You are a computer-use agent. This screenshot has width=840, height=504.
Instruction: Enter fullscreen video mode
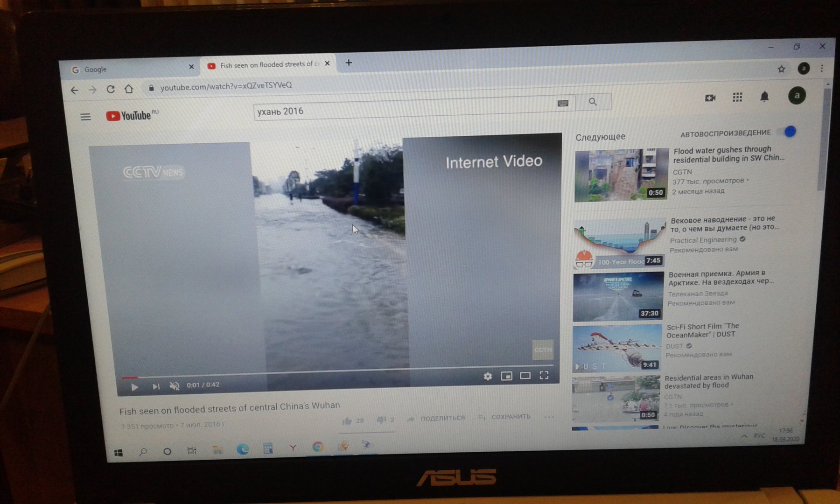(x=544, y=375)
